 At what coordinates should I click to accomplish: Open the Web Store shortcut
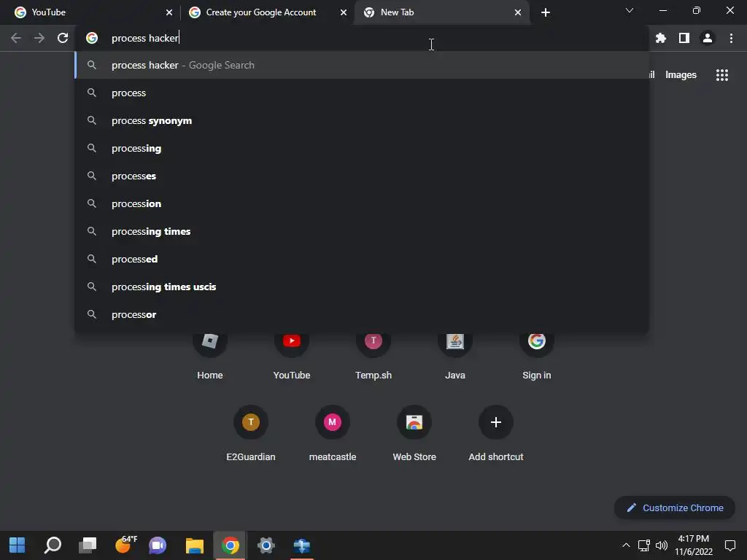[x=414, y=433]
